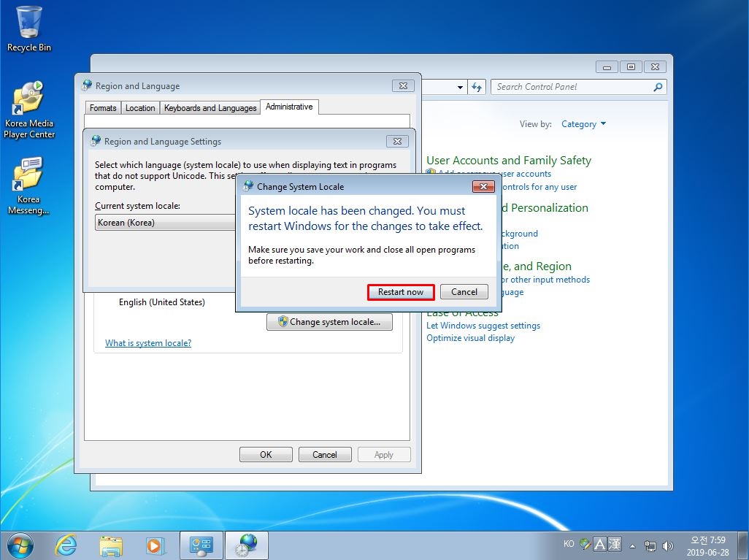Viewport: 749px width, 560px height.
Task: Close the Change System Locale dialog
Action: coord(483,186)
